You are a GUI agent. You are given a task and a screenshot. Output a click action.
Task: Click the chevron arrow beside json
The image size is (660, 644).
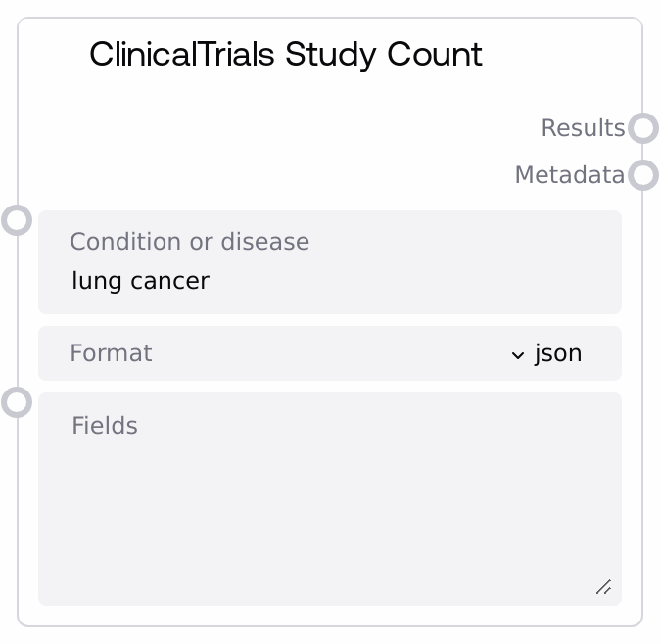[x=518, y=354]
